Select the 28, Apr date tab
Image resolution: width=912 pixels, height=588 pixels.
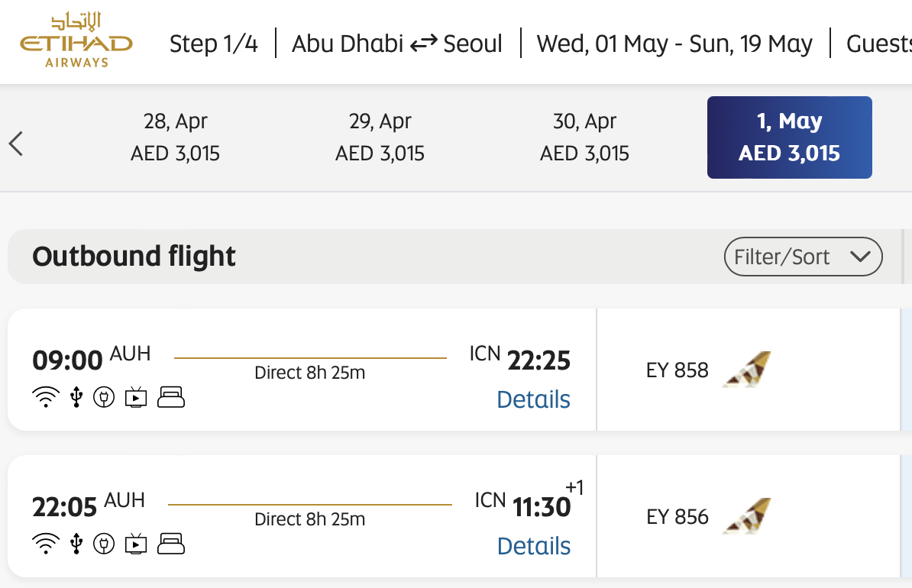click(176, 137)
